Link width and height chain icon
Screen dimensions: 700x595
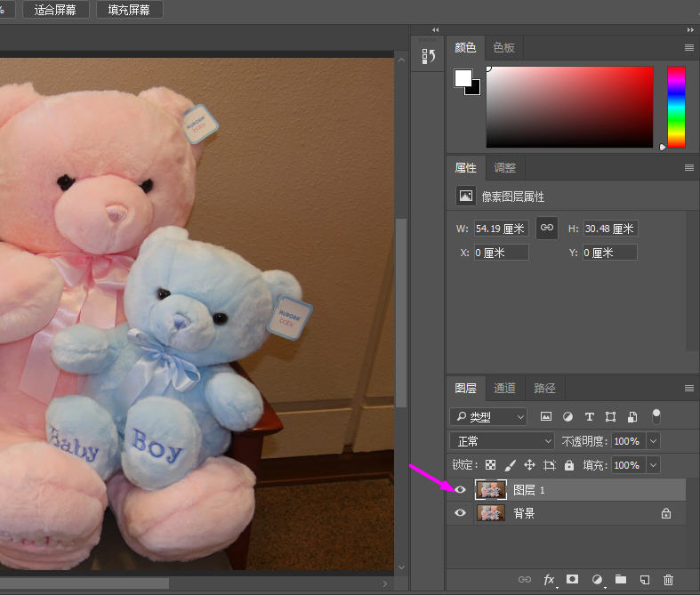[x=547, y=229]
